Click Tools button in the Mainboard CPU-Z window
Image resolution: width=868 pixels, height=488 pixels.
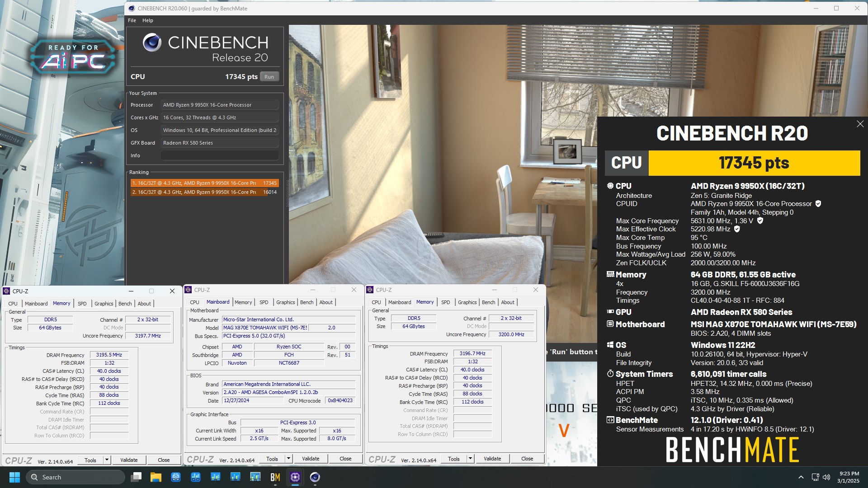click(x=272, y=459)
